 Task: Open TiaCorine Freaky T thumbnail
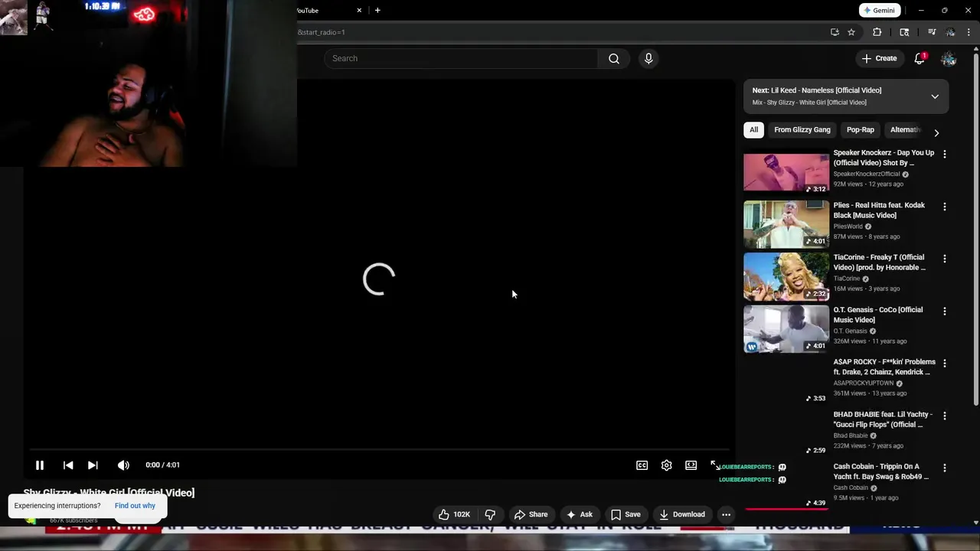pyautogui.click(x=786, y=276)
